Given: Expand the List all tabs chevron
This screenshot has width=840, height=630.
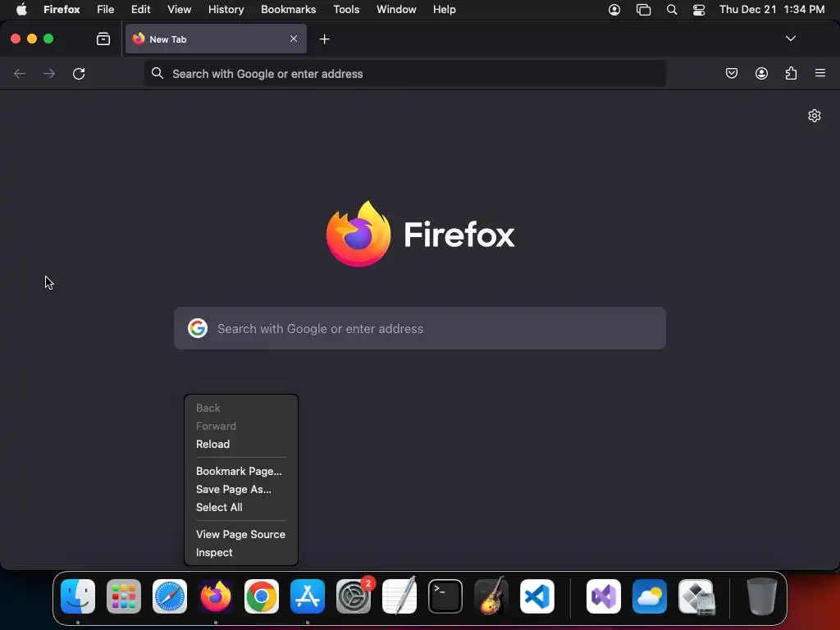Looking at the screenshot, I should [790, 39].
